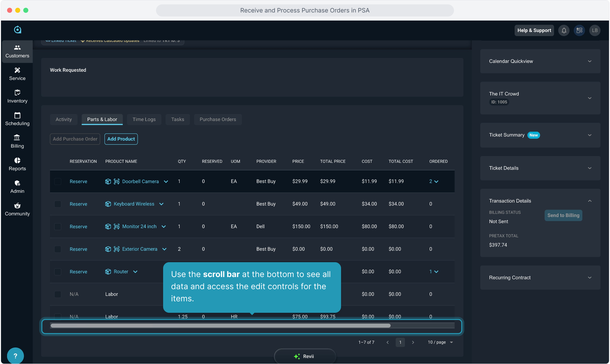Click the horizontal table scroll bar
The height and width of the screenshot is (364, 610).
pos(220,326)
